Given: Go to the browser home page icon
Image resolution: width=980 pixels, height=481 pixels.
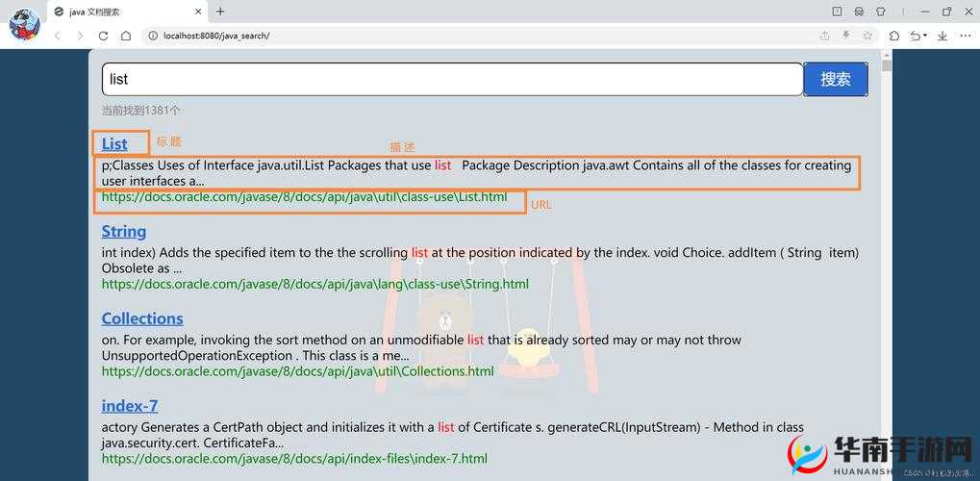Looking at the screenshot, I should [x=126, y=36].
